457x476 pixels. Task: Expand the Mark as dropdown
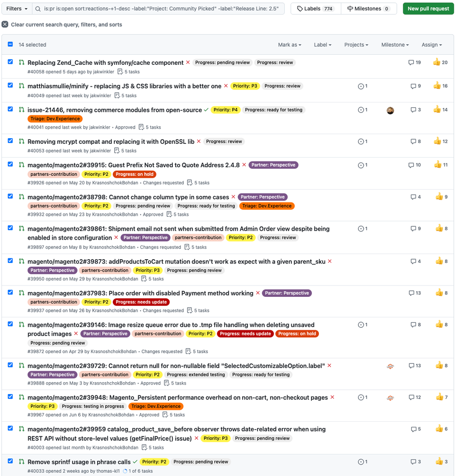pyautogui.click(x=289, y=45)
